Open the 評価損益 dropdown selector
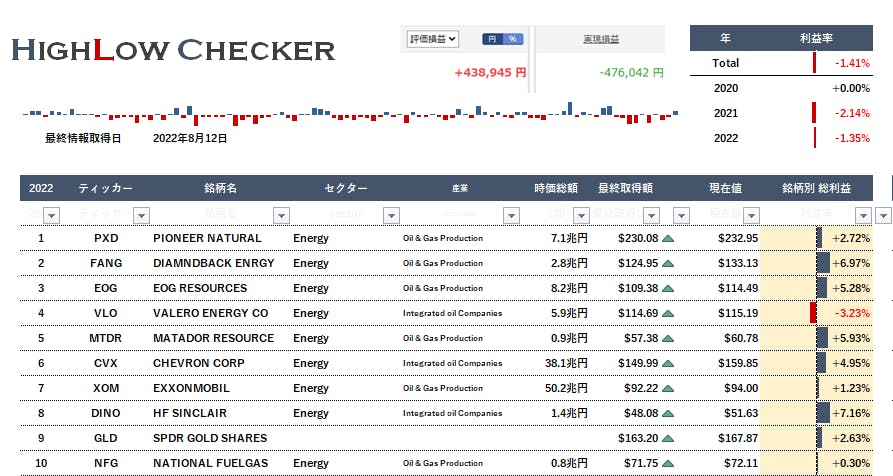Viewport: 893px width, 476px height. (x=432, y=39)
